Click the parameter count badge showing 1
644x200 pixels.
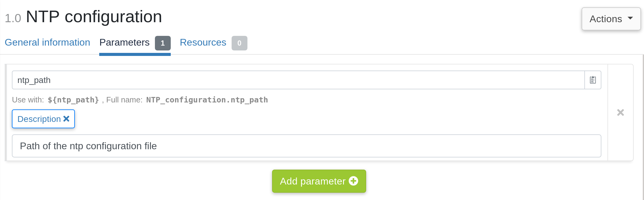(x=163, y=43)
